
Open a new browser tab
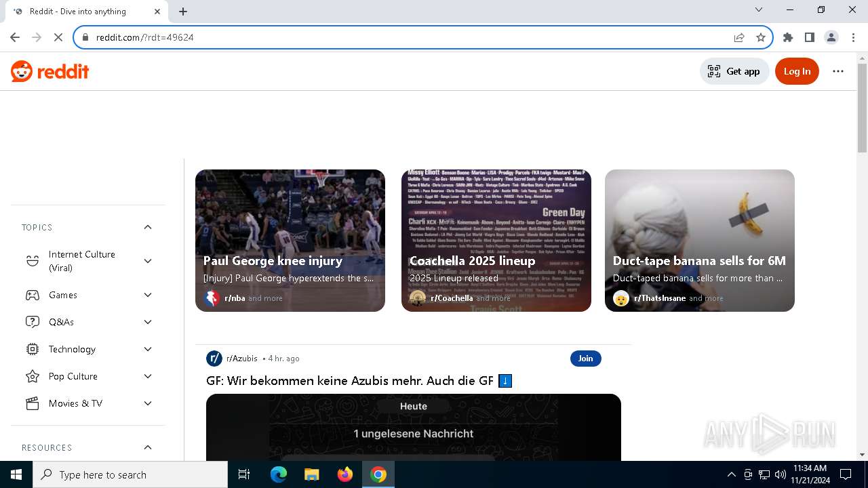(183, 12)
